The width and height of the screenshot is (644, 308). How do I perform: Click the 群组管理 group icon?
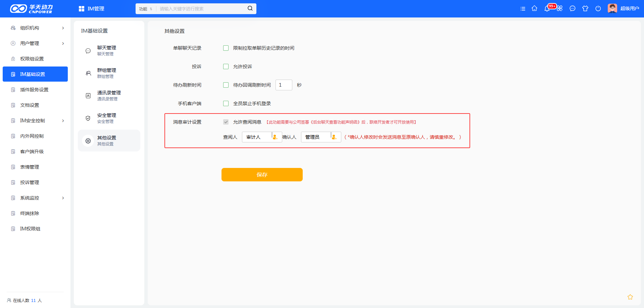coord(88,73)
